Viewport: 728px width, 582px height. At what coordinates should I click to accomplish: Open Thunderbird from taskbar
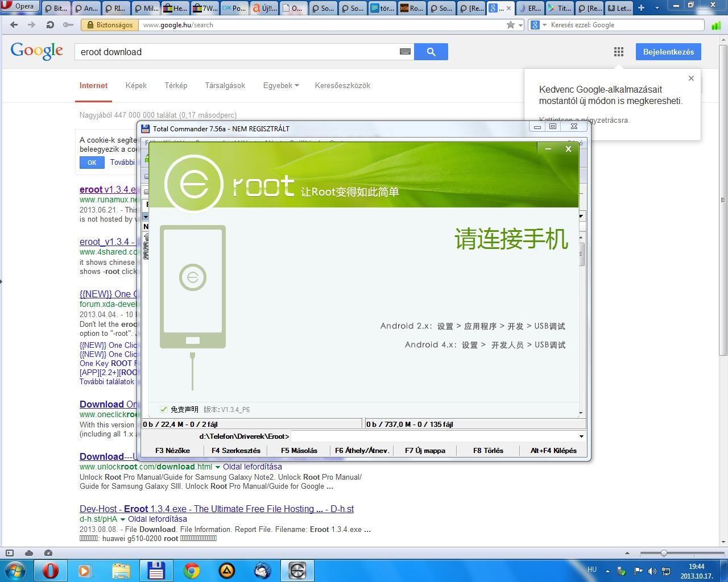pyautogui.click(x=262, y=571)
